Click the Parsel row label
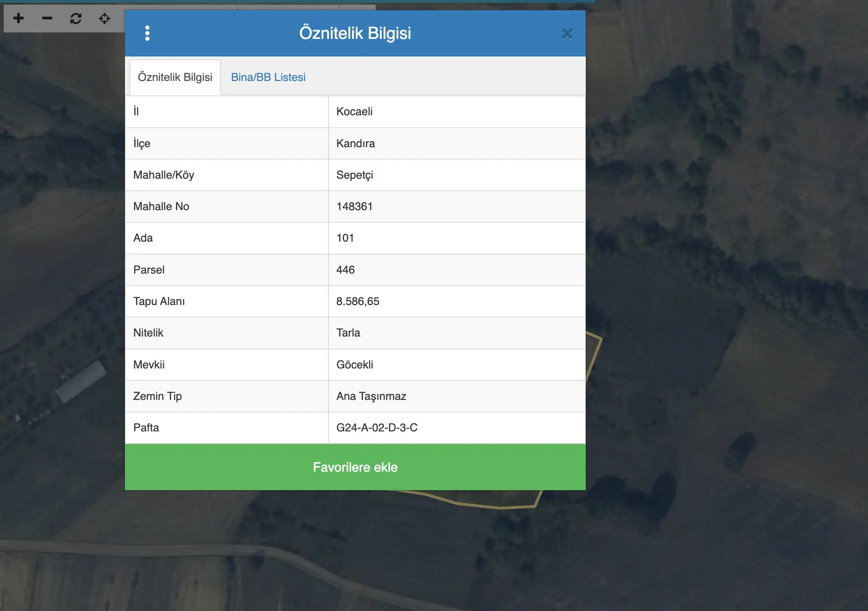The height and width of the screenshot is (611, 868). coord(149,270)
